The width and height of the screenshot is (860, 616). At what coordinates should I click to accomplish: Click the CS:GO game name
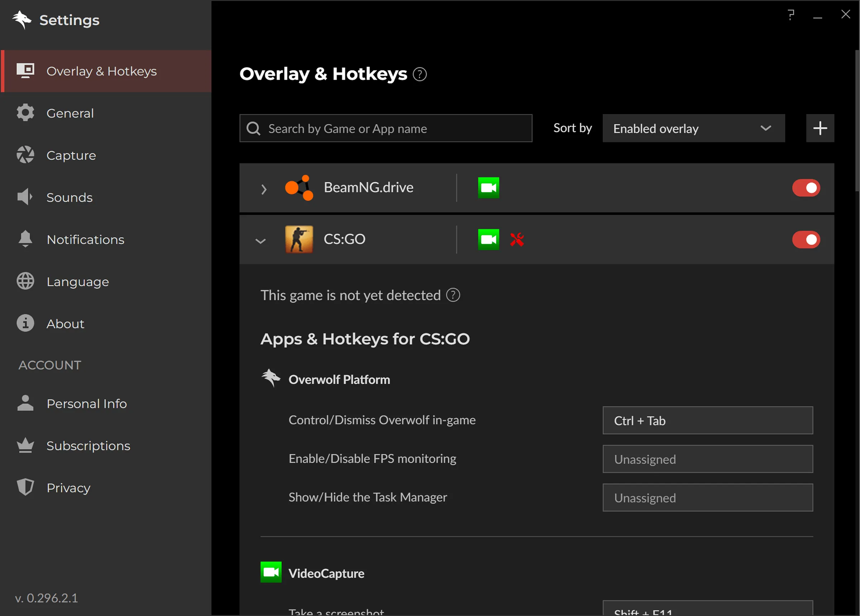tap(344, 239)
